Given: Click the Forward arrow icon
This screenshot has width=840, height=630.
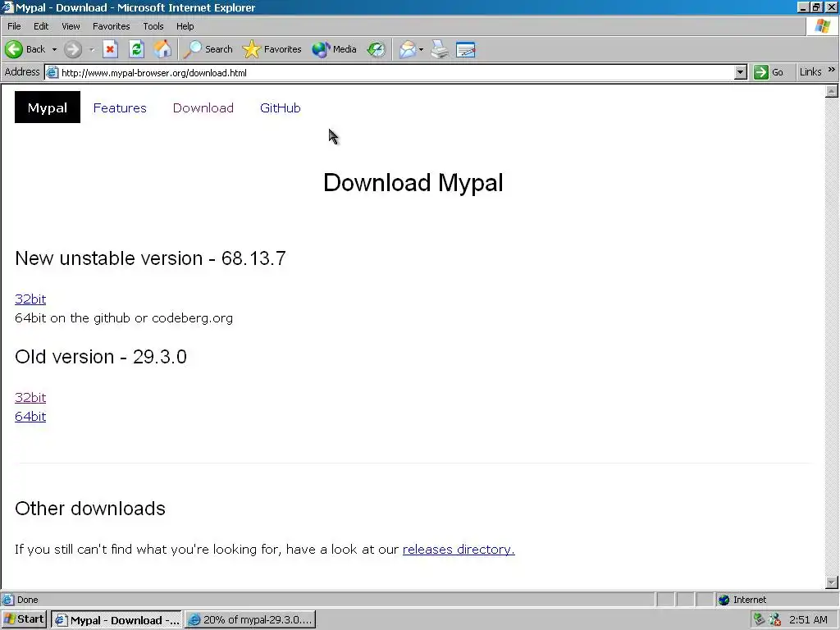Looking at the screenshot, I should pyautogui.click(x=73, y=49).
